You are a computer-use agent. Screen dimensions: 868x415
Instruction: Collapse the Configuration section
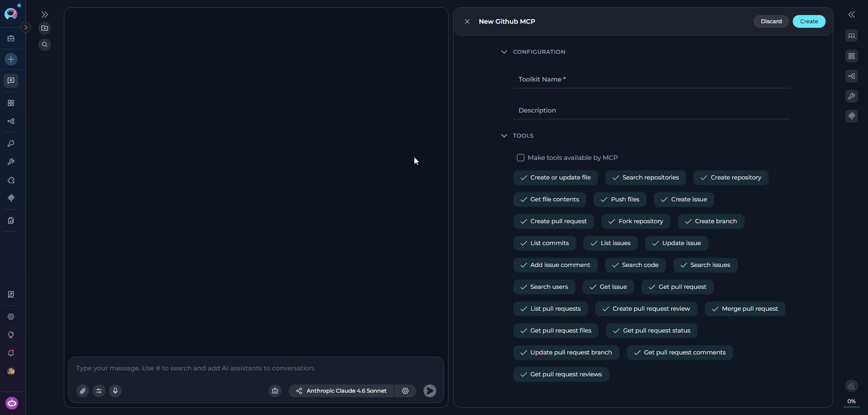[504, 52]
